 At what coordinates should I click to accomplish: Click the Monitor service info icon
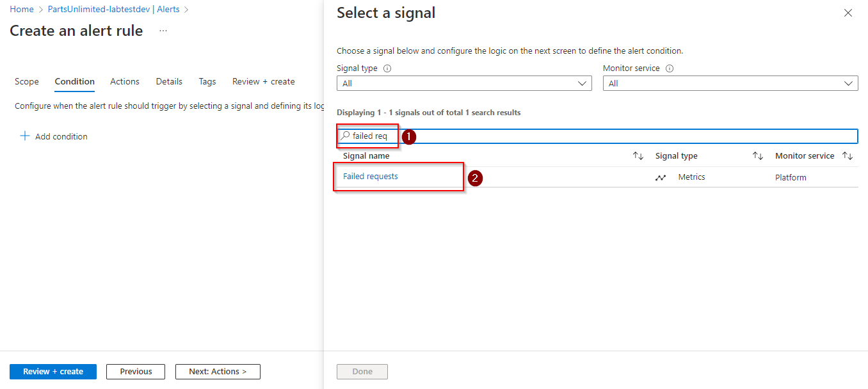tap(670, 68)
